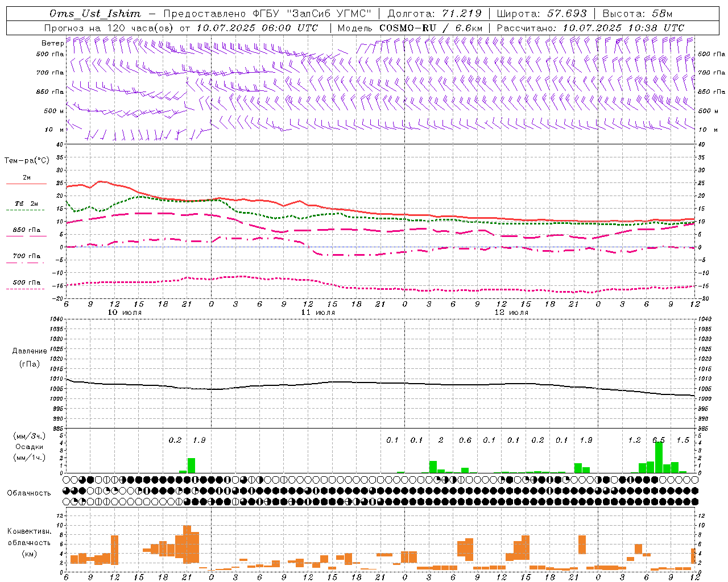Viewport: 728px width, 582px height.
Task: Click the "(мм/3ч.)" precipitation unit label
Action: pos(29,436)
